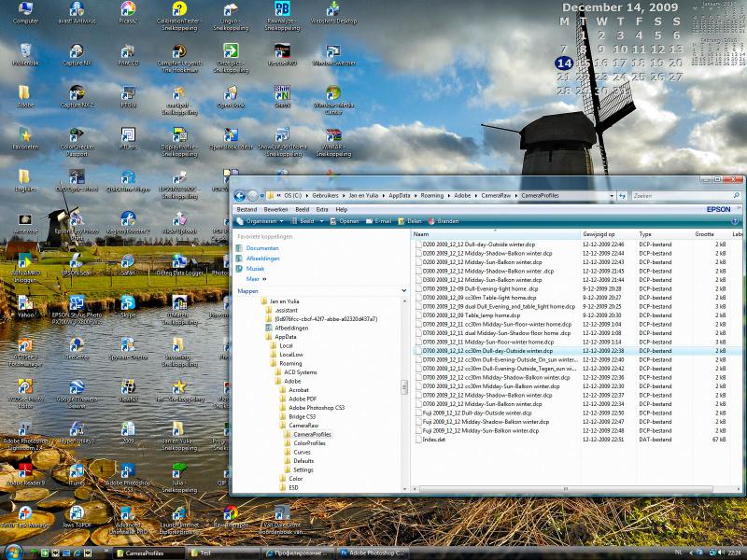Viewport: 747px width, 560px height.
Task: Open the address bar history dropdown arrow
Action: pyautogui.click(x=612, y=196)
